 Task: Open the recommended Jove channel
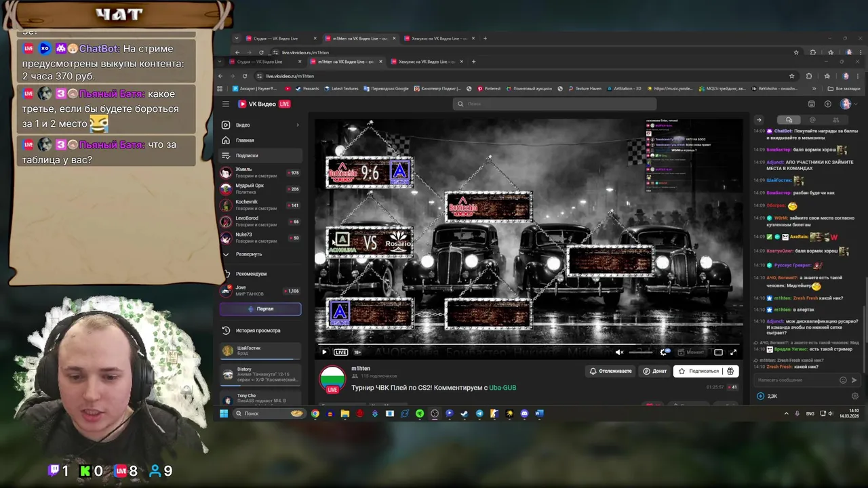point(260,290)
